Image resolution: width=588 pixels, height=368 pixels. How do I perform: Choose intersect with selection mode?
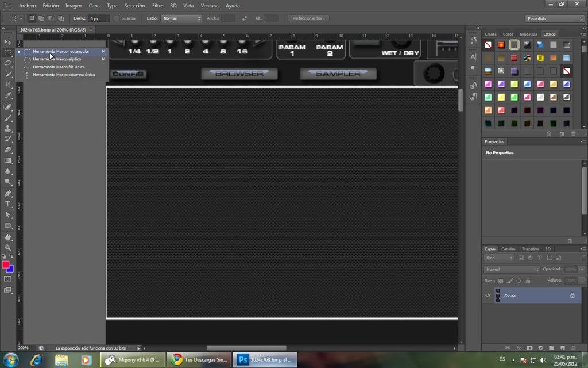click(x=61, y=18)
